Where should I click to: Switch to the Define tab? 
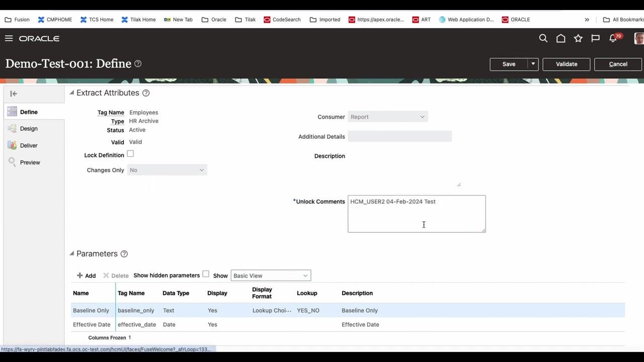(x=34, y=112)
